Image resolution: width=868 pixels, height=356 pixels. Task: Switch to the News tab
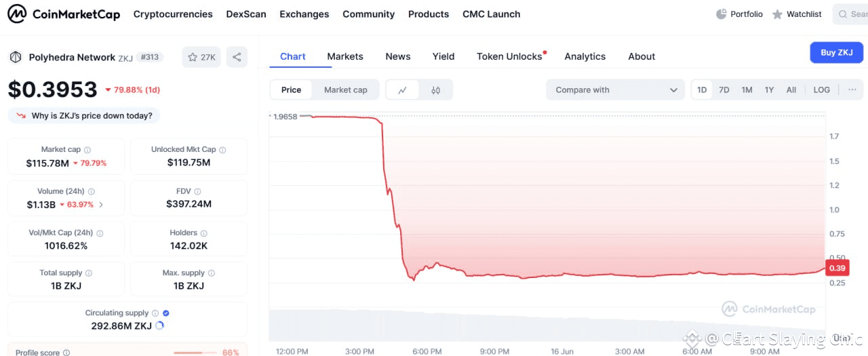(x=398, y=56)
